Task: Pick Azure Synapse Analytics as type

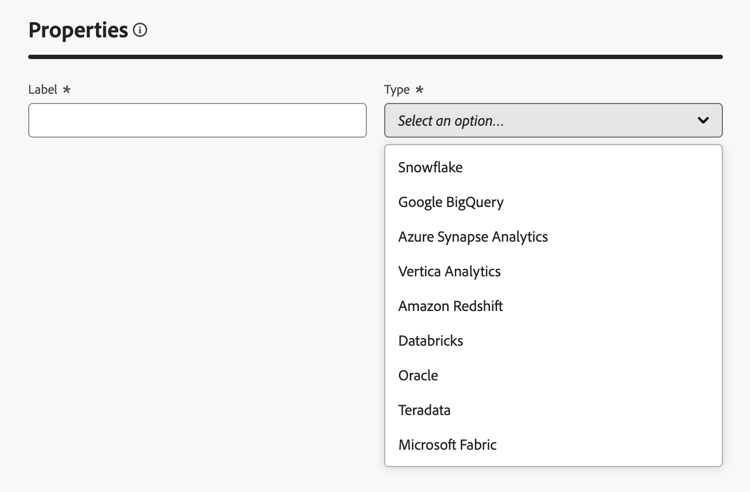Action: coord(473,237)
